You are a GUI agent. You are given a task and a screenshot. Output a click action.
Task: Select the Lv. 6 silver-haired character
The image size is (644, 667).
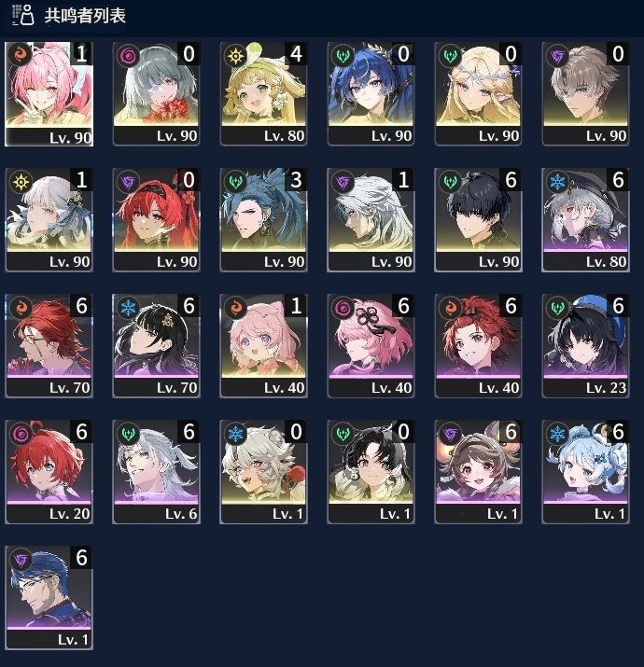click(x=156, y=472)
